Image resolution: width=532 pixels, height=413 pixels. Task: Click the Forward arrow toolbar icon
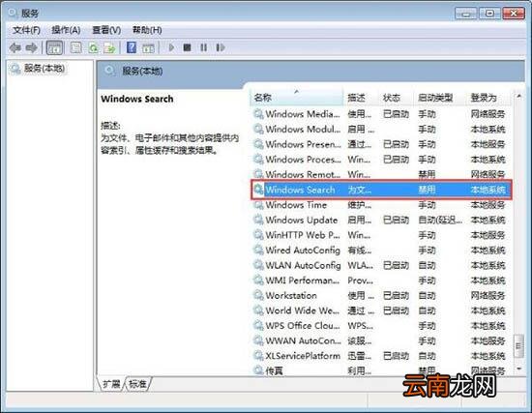click(32, 47)
